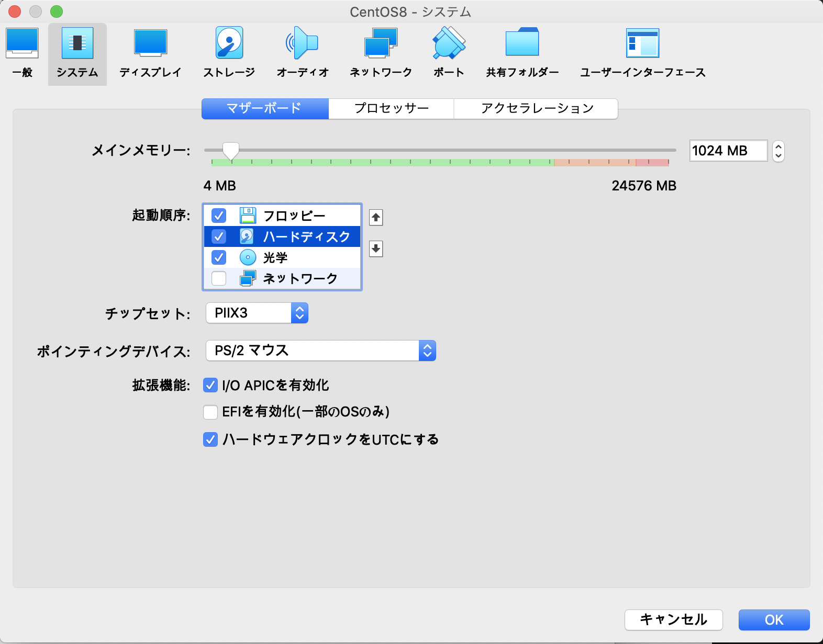The image size is (823, 644).
Task: Open the ポート settings icon
Action: [x=449, y=53]
